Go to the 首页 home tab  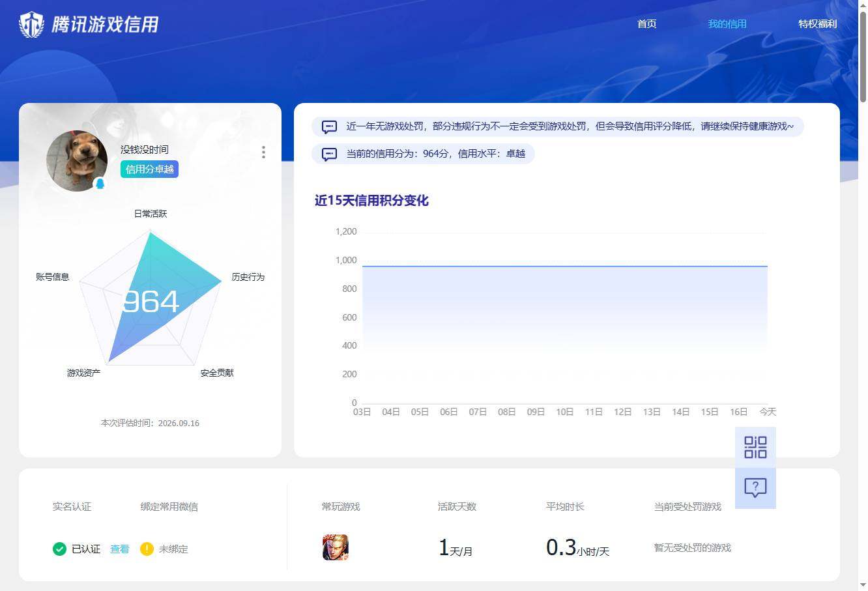tap(646, 24)
